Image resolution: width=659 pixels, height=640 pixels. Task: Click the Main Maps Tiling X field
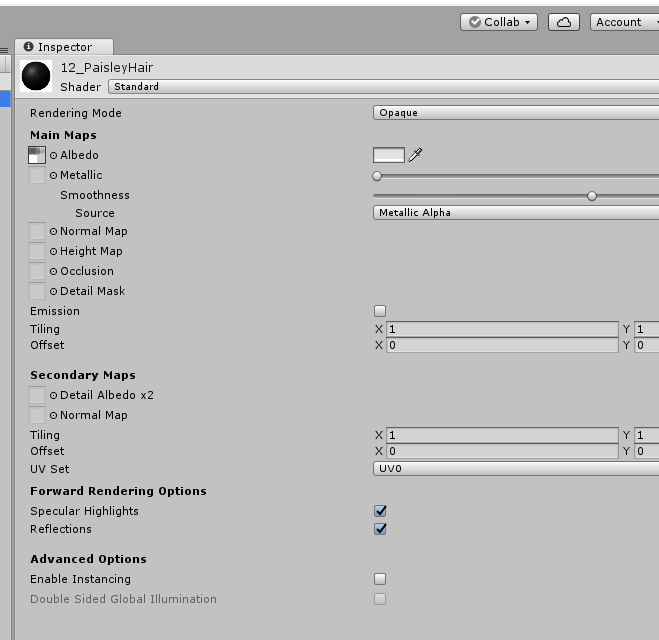(x=502, y=329)
